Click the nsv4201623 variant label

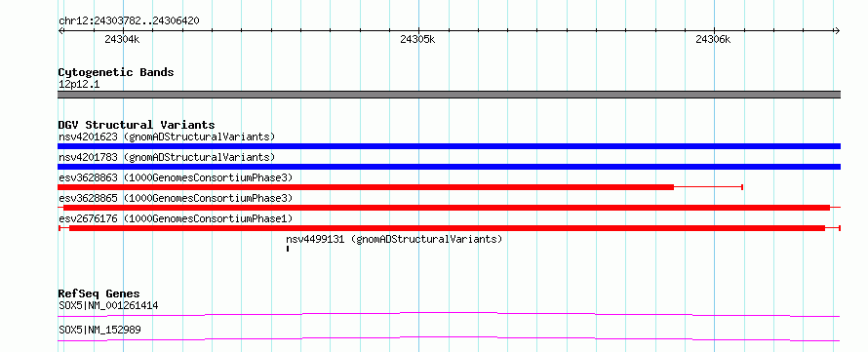[167, 137]
